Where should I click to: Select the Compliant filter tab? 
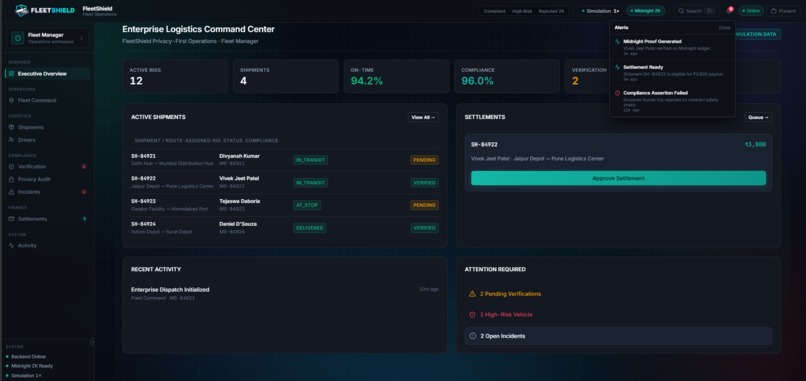pyautogui.click(x=494, y=11)
